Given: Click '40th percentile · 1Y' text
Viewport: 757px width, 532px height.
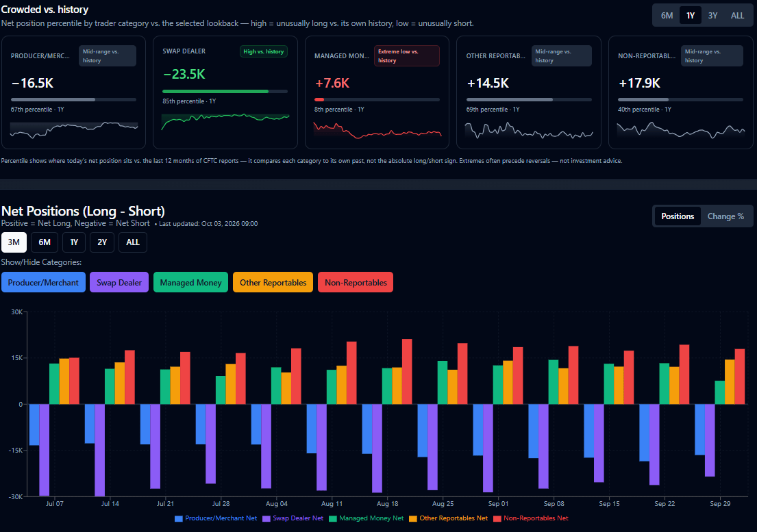Looking at the screenshot, I should point(645,110).
